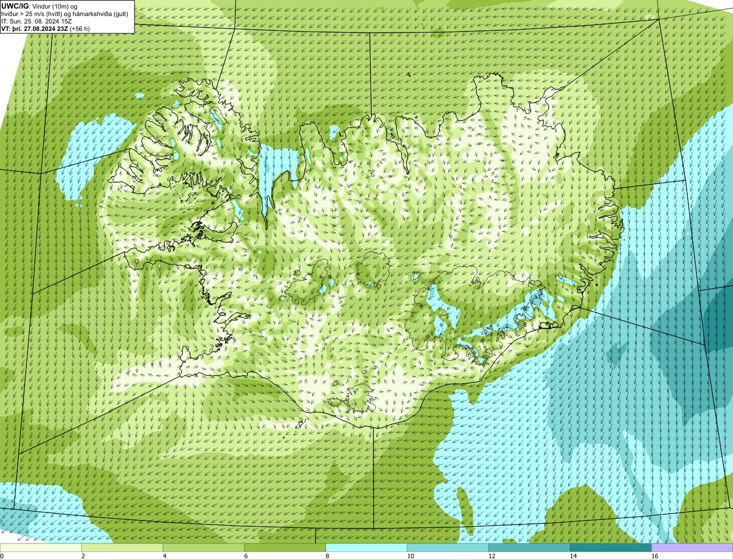Click the darkest green 6–8 m/s legend swatch
Image resolution: width=733 pixels, height=560 pixels.
tap(285, 547)
